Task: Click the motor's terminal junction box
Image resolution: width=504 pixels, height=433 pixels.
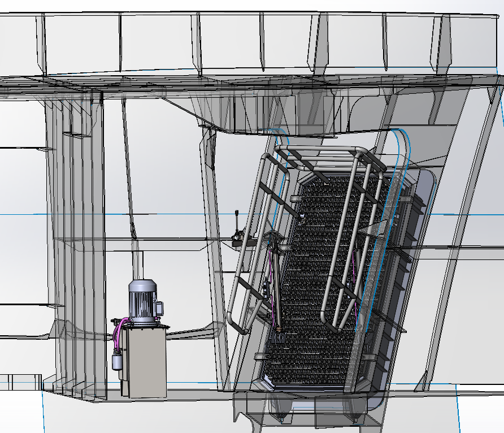Action: [159, 308]
